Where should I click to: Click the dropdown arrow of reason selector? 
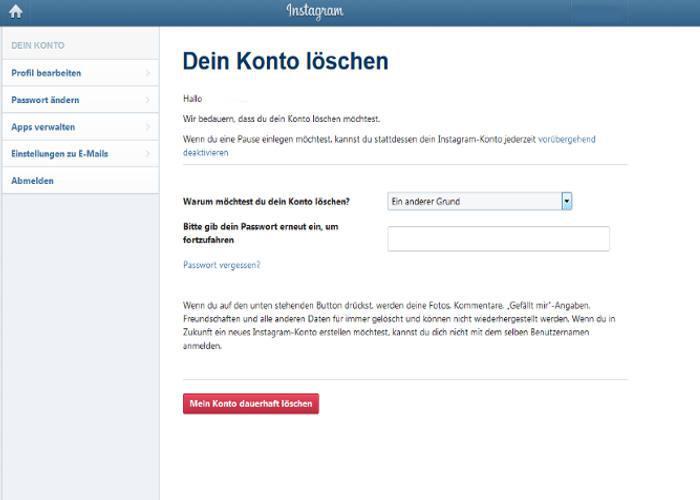(x=567, y=201)
